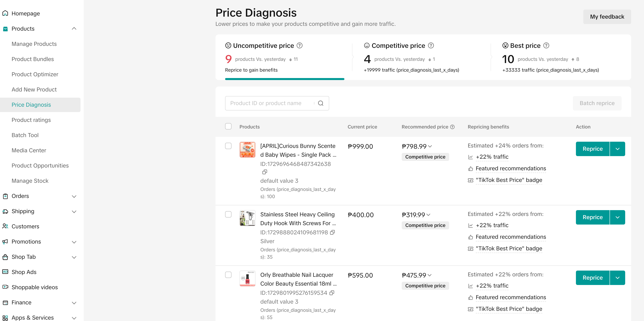Click Best price help question icon
Image resolution: width=644 pixels, height=321 pixels.
click(546, 45)
